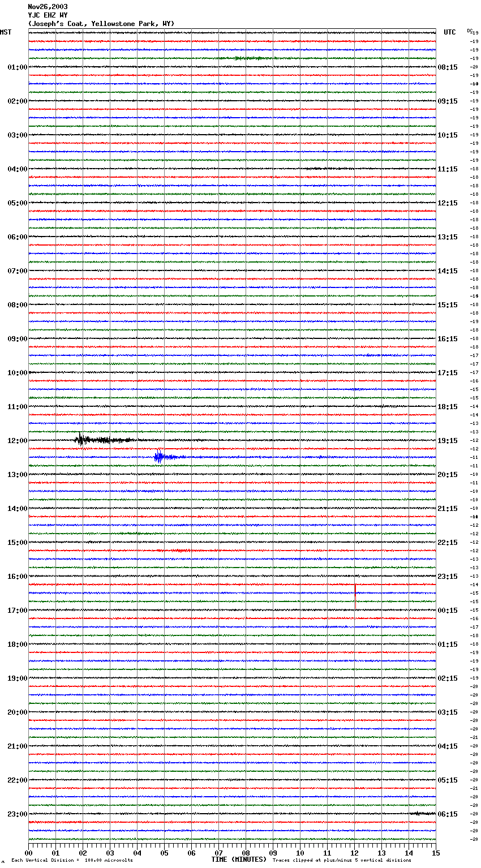Click the 03:00 MST time label
This screenshot has height=868, width=481.
pos(18,135)
